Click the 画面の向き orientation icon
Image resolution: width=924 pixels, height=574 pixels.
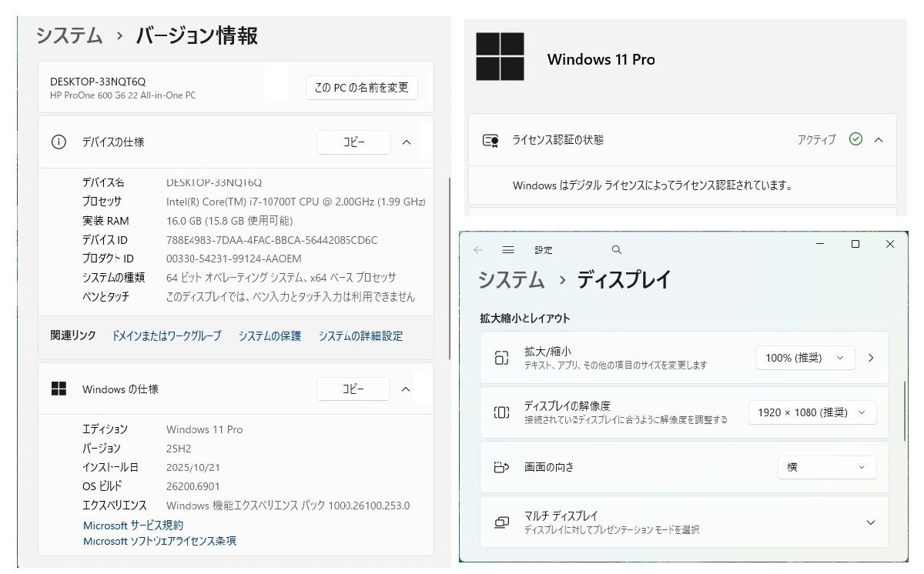[501, 467]
